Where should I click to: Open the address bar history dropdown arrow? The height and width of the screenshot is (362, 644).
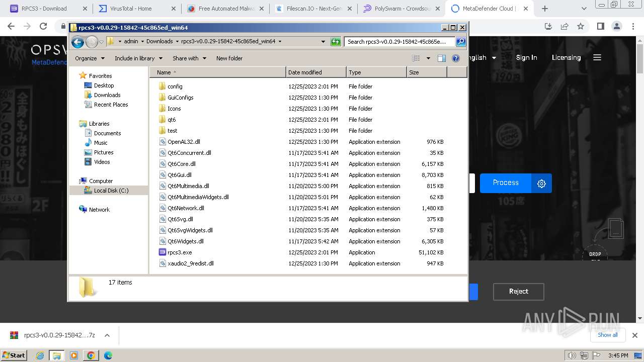click(x=323, y=42)
